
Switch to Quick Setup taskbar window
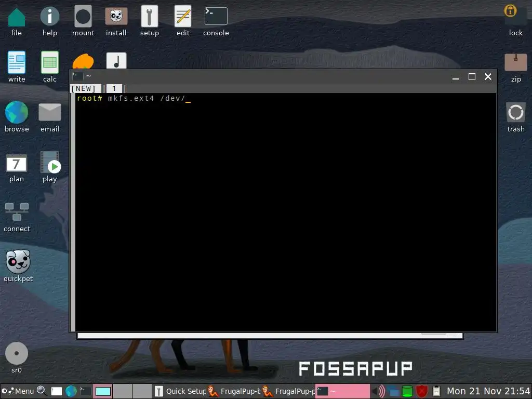(x=180, y=391)
